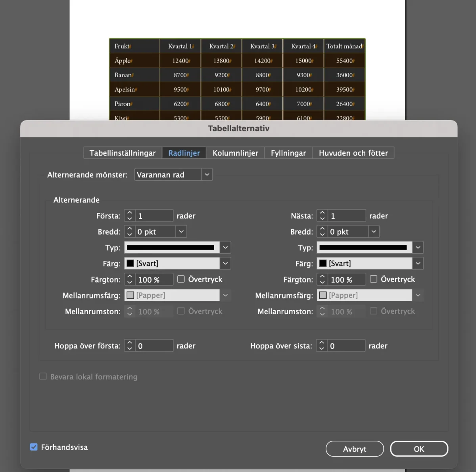Toggle the Förhandsvisa checkbox
The width and height of the screenshot is (476, 472).
tap(34, 447)
